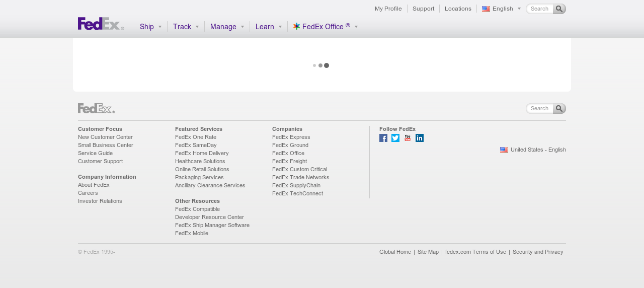Image resolution: width=644 pixels, height=288 pixels.
Task: Click the Customer Focus heading
Action: click(x=100, y=129)
